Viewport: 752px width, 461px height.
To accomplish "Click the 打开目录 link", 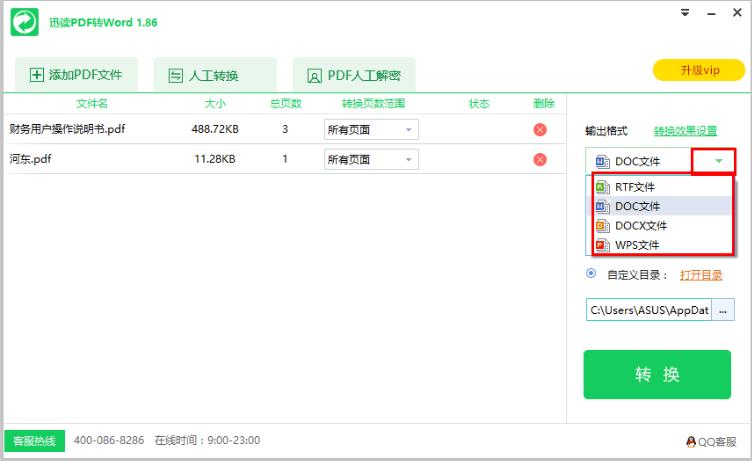I will [701, 275].
